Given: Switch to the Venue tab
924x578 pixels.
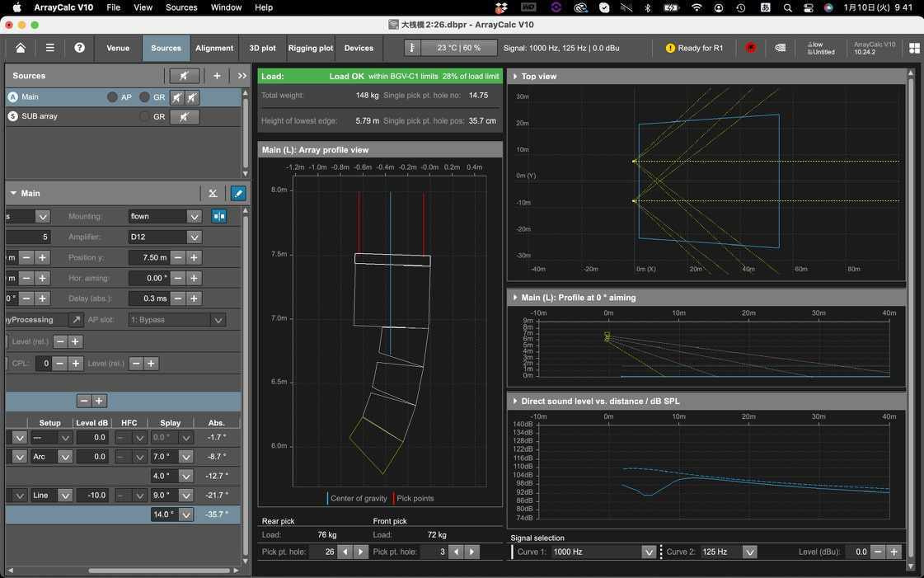Looking at the screenshot, I should 118,49.
